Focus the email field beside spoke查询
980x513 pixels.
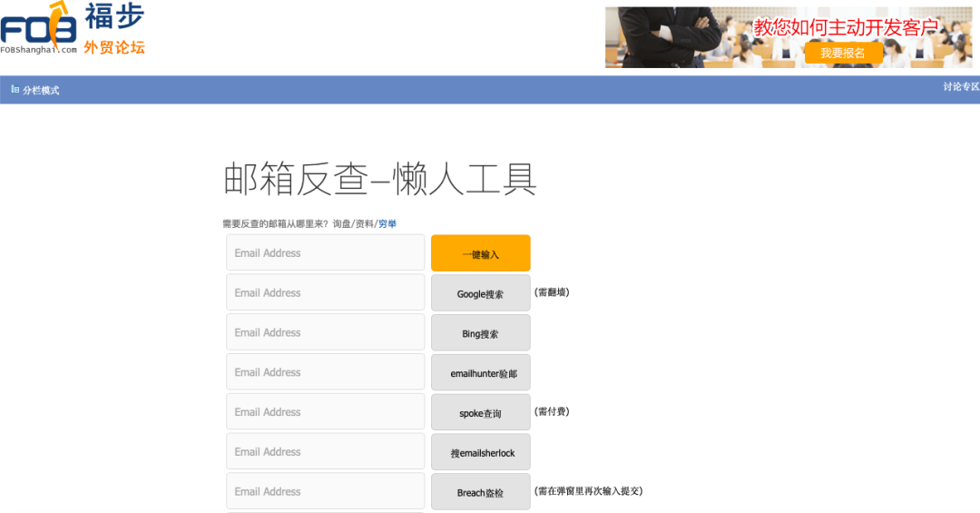[x=326, y=411]
